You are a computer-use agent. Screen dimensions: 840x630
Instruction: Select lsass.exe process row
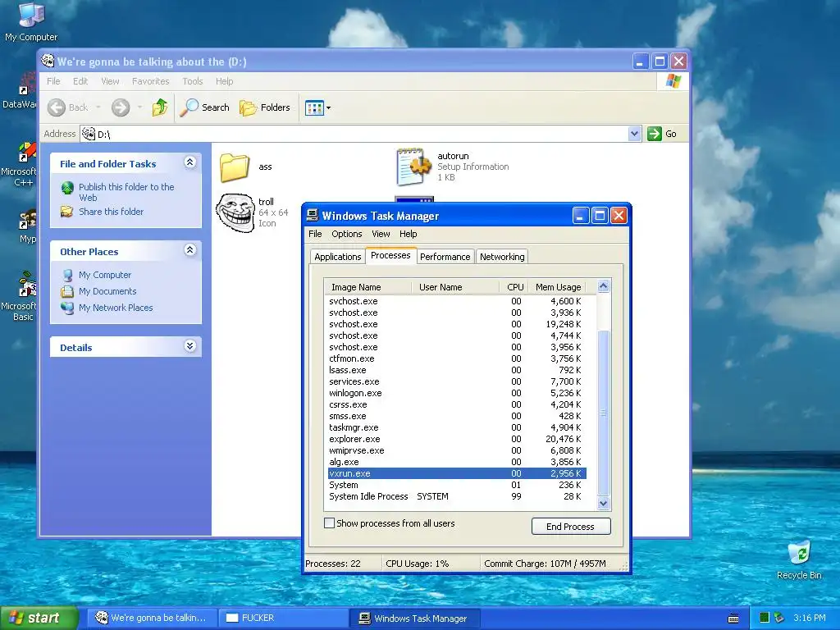[x=457, y=370]
